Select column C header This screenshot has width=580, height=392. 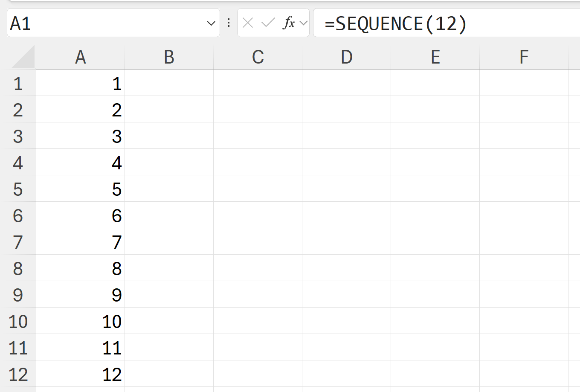(258, 57)
